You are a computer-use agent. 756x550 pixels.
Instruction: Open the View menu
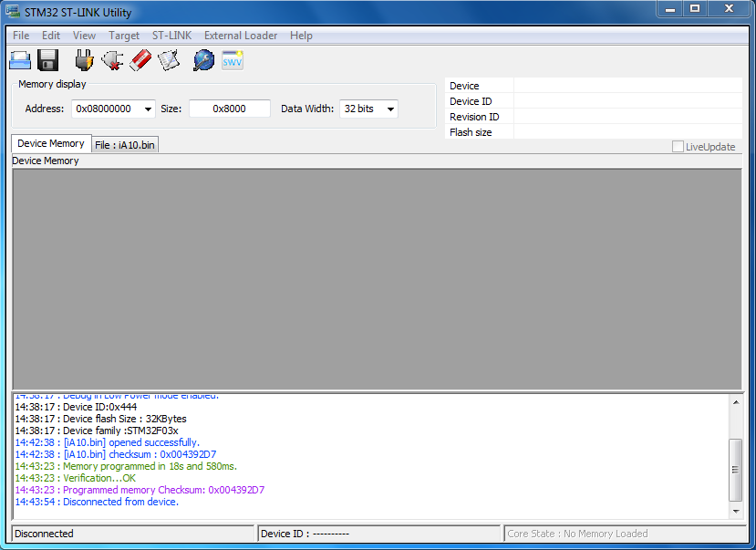85,36
